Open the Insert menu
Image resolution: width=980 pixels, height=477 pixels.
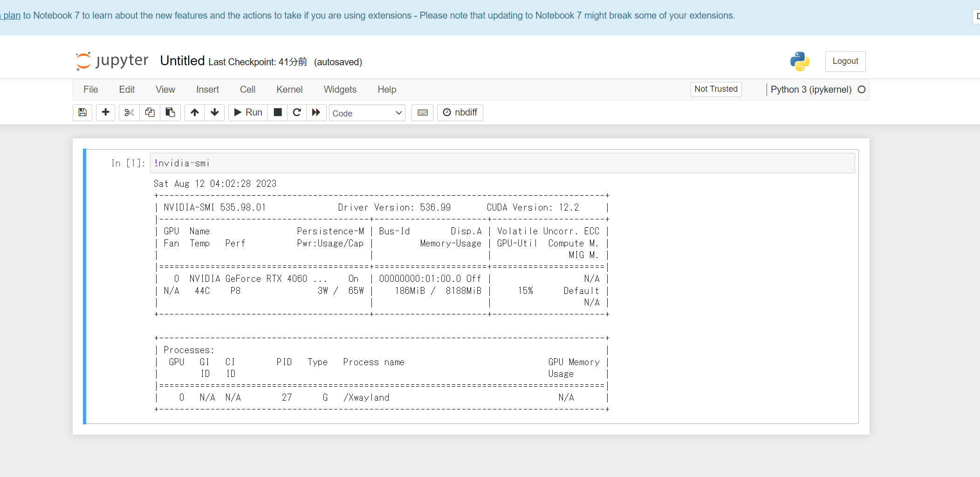(x=207, y=89)
